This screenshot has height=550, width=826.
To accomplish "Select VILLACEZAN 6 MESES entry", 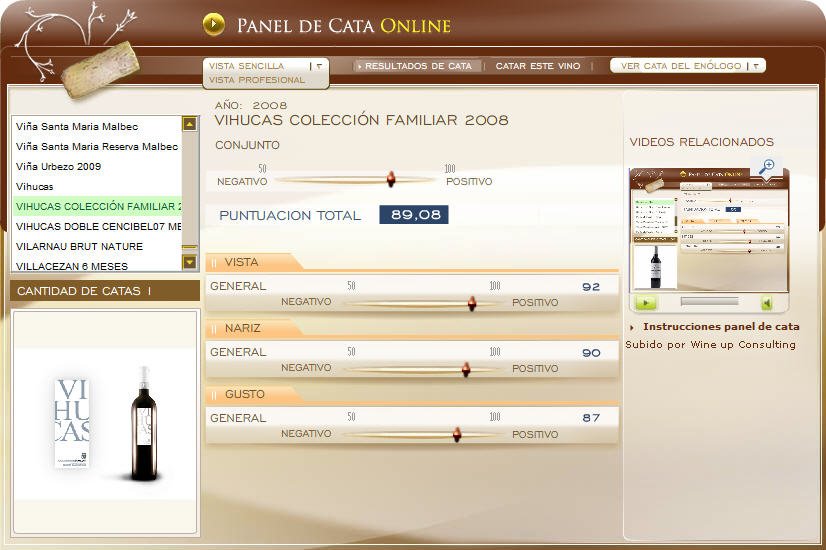I will point(97,266).
